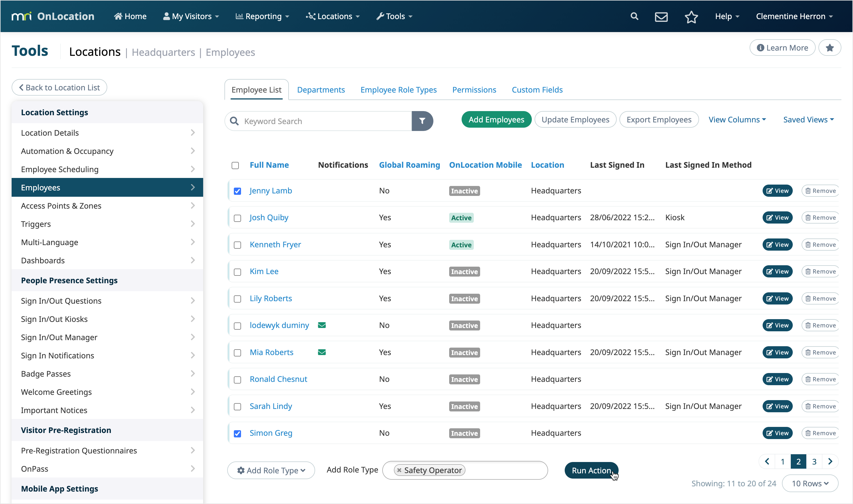This screenshot has height=504, width=853.
Task: Click the View pencil icon for Kim Lee
Action: tap(770, 271)
